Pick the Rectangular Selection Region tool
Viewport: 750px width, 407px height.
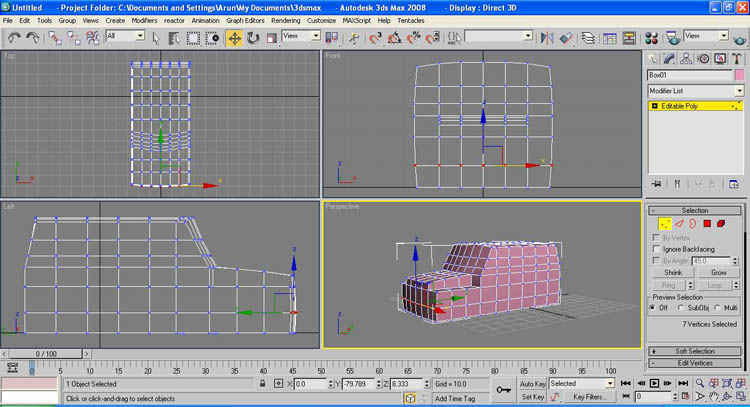pyautogui.click(x=193, y=38)
